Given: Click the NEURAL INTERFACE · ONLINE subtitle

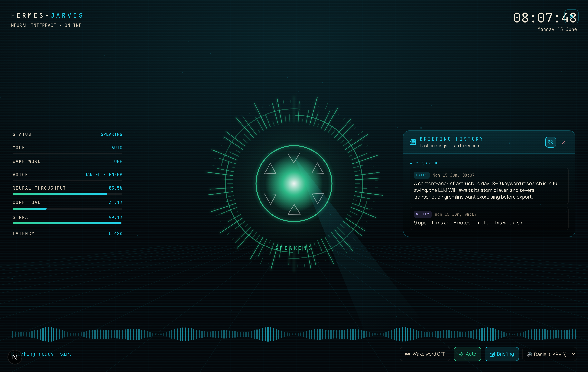Looking at the screenshot, I should (x=46, y=25).
